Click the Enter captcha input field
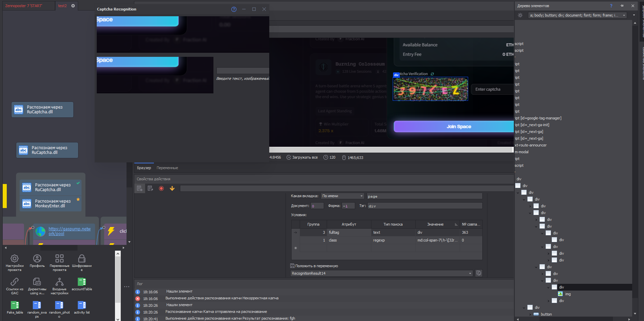644x321 pixels. click(492, 89)
